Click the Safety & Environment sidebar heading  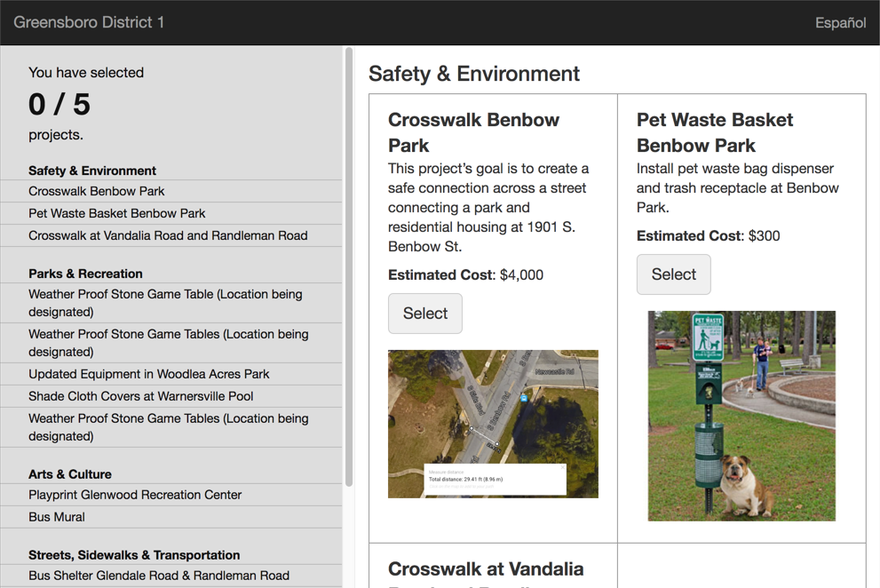tap(92, 171)
